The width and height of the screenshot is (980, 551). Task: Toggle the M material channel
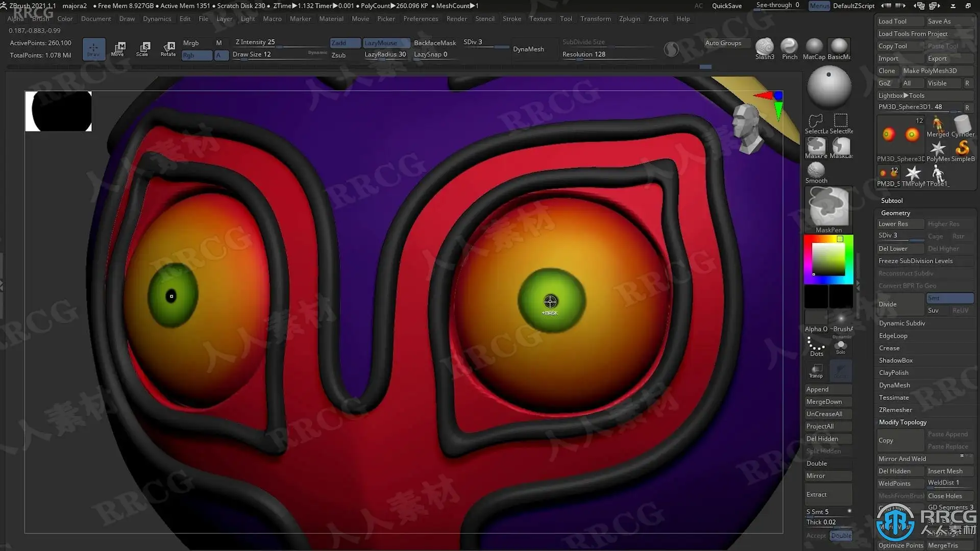pyautogui.click(x=221, y=43)
